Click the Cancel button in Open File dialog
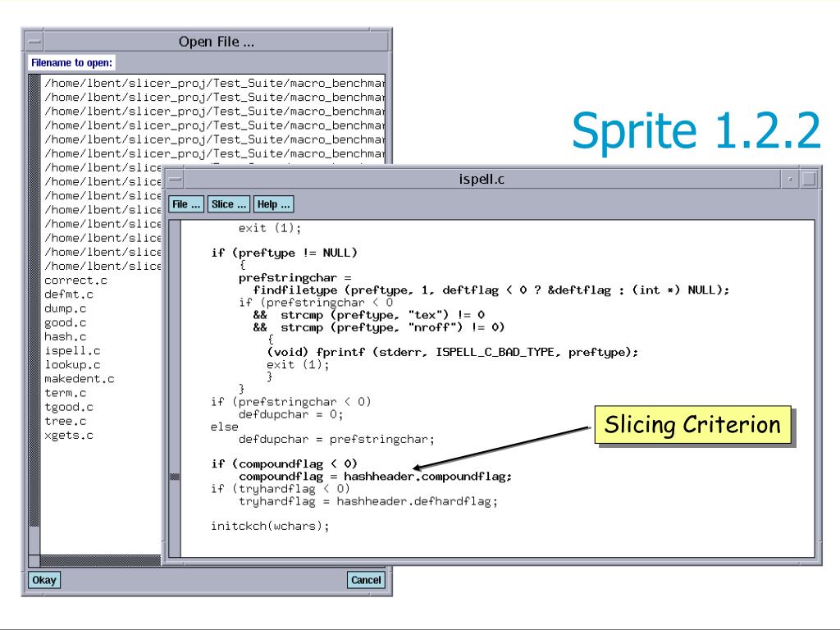The height and width of the screenshot is (630, 840). pyautogui.click(x=366, y=580)
